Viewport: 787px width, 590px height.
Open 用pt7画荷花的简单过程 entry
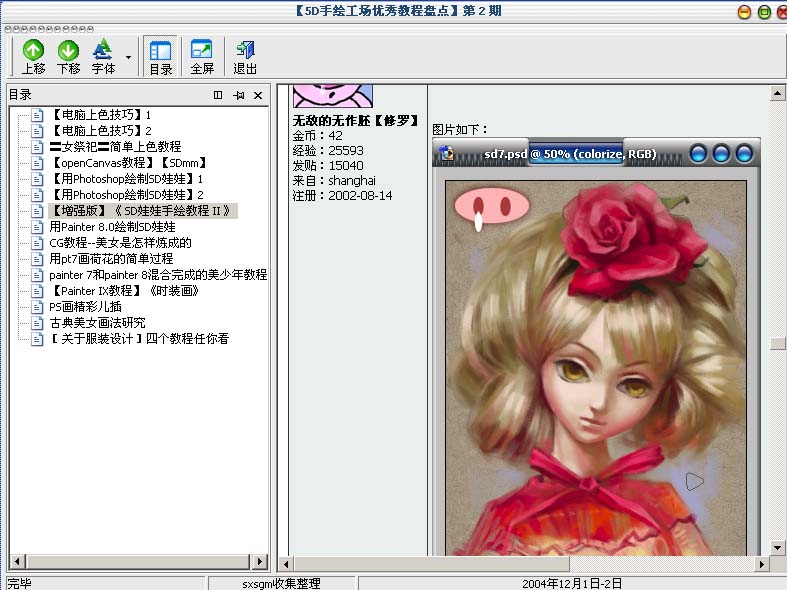[x=111, y=259]
